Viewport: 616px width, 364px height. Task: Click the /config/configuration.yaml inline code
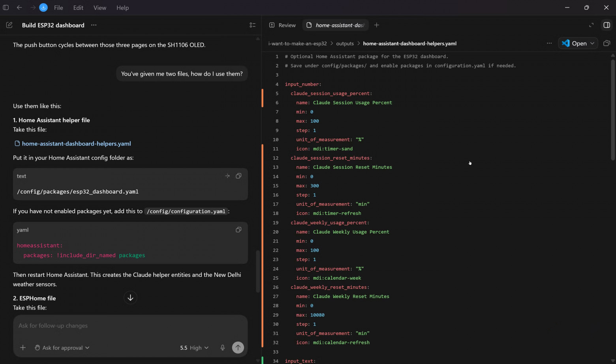tap(186, 211)
